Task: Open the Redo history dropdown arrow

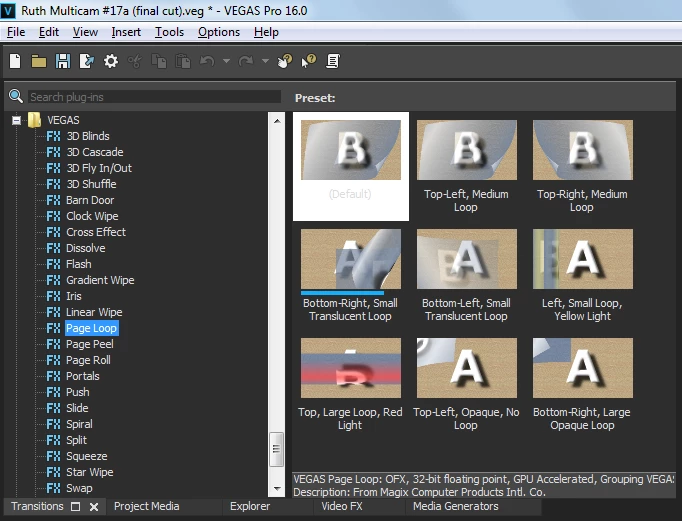Action: coord(265,61)
